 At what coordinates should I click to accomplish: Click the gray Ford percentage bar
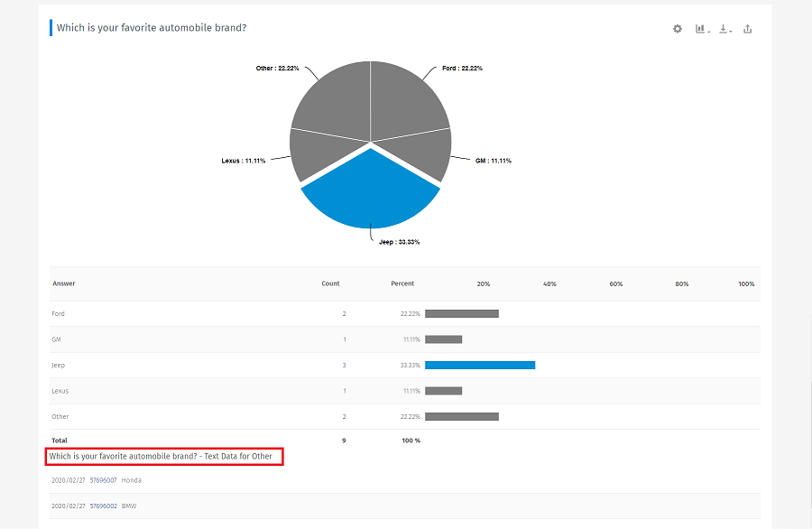(x=463, y=313)
